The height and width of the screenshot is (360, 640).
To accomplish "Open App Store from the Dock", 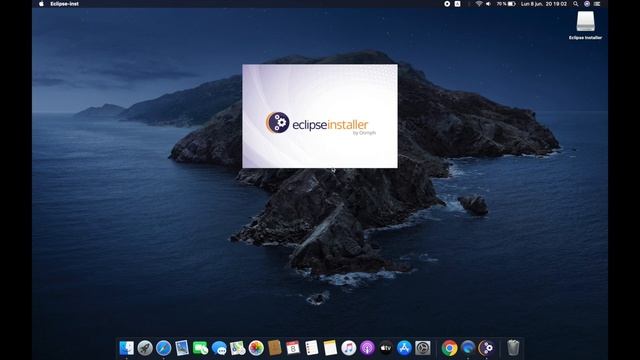I will pos(404,348).
